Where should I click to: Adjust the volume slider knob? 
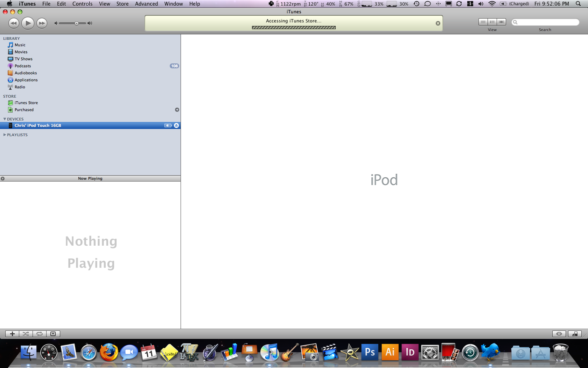[x=77, y=23]
